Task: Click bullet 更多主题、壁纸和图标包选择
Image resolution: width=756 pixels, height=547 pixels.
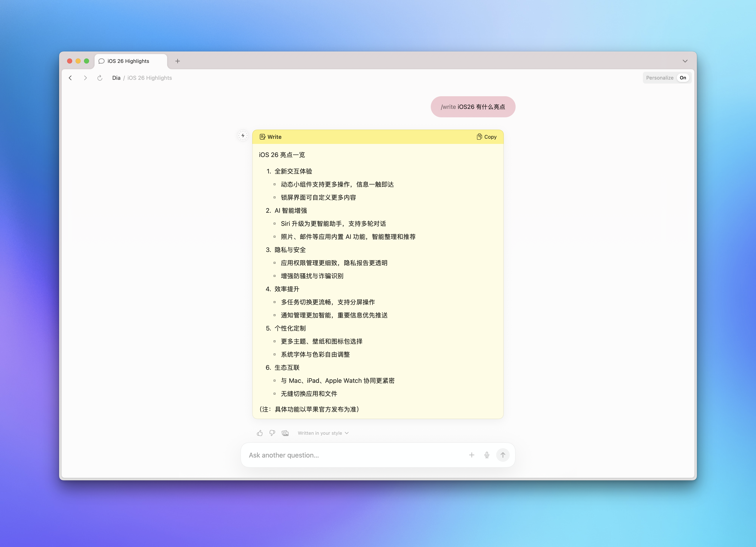Action: [322, 341]
